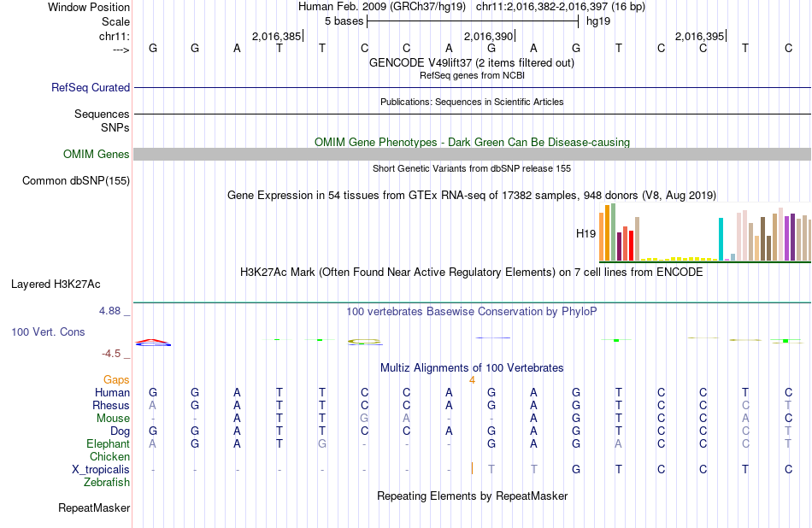Click the X_tropicalis species label
Image resolution: width=812 pixels, height=528 pixels.
[x=101, y=470]
